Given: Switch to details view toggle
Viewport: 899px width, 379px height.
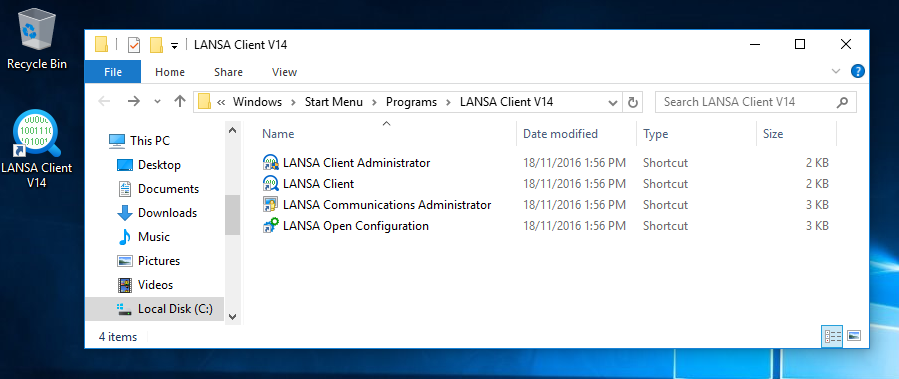Looking at the screenshot, I should point(832,337).
